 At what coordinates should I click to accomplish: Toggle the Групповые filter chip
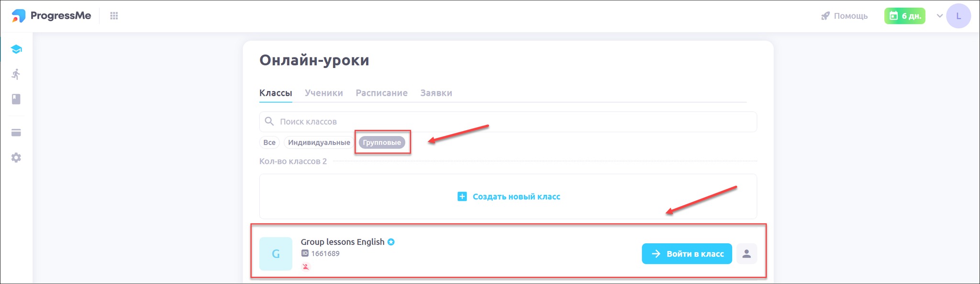pyautogui.click(x=382, y=142)
